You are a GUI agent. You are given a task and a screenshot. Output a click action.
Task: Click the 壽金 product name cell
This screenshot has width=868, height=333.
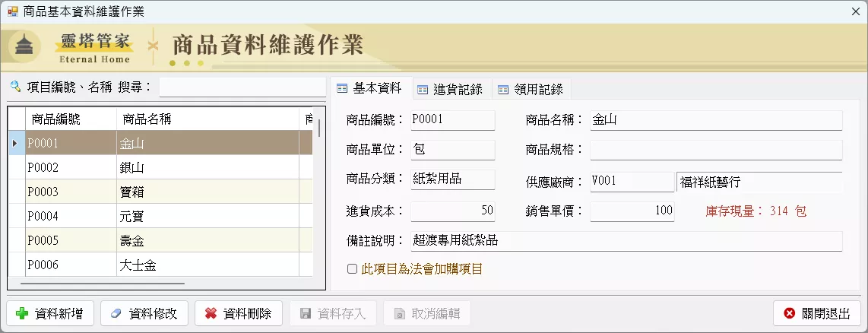(207, 240)
